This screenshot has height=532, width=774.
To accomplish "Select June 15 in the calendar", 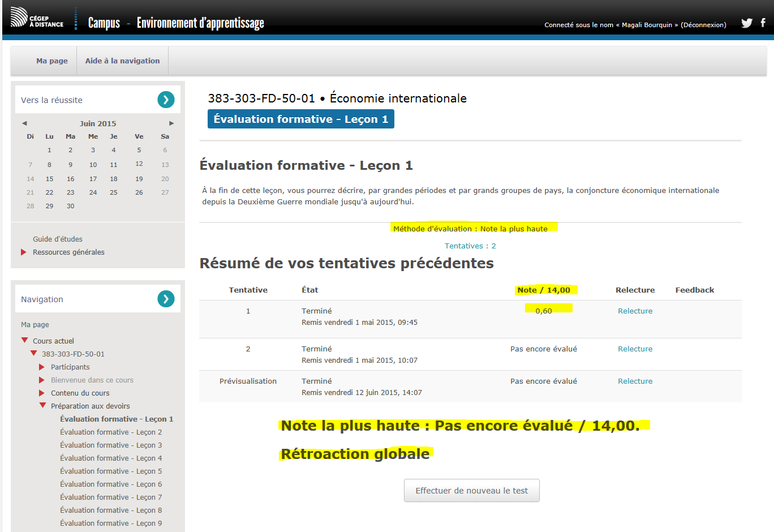I will [x=50, y=179].
